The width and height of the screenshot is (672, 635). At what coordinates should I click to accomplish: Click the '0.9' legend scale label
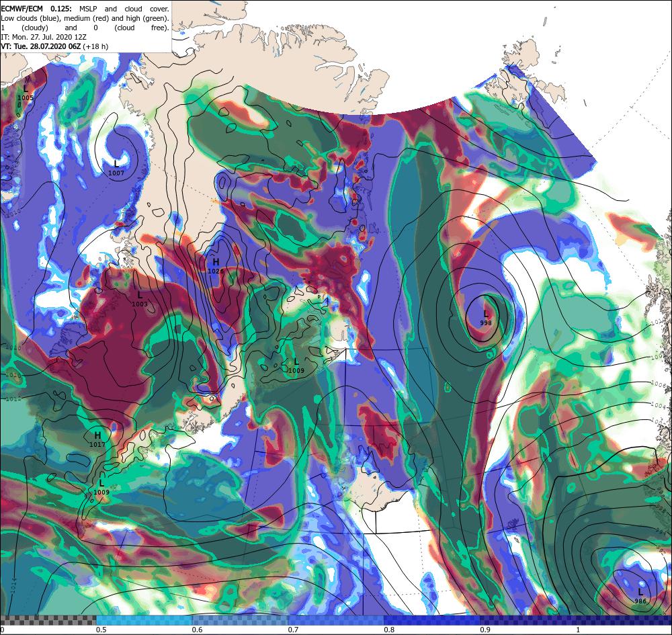pyautogui.click(x=485, y=630)
